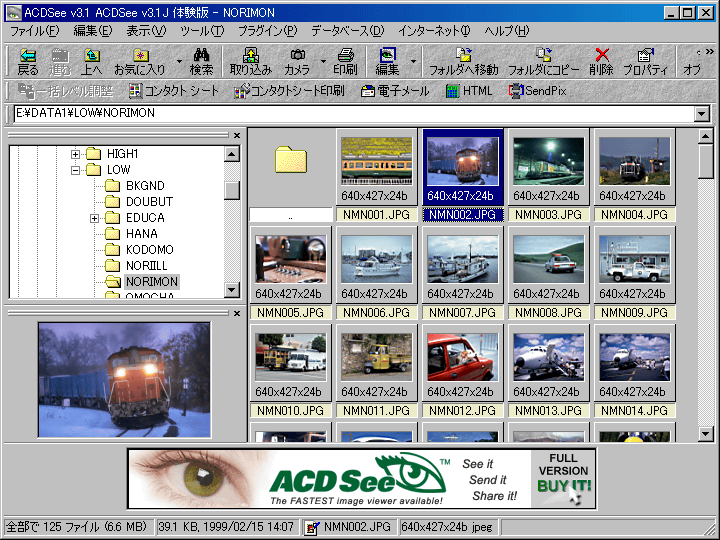Select the NMN003.JPG night station thumbnail

(x=549, y=162)
